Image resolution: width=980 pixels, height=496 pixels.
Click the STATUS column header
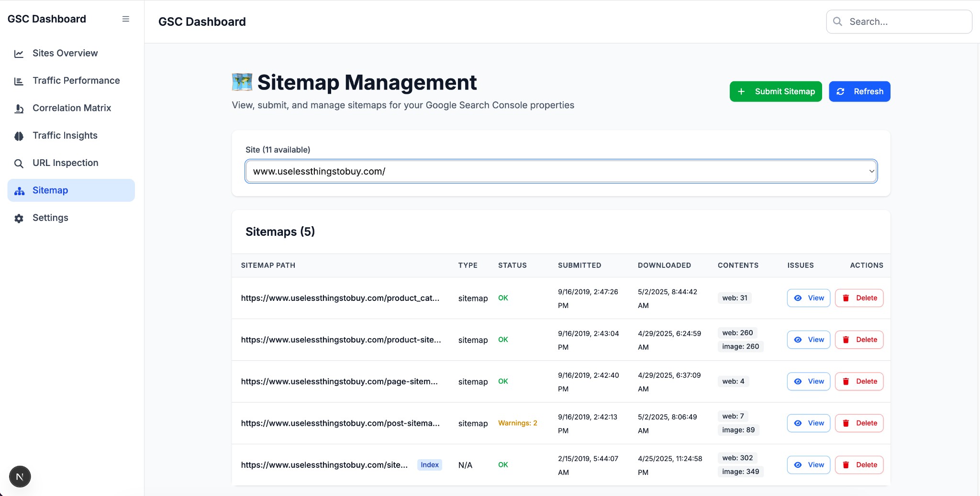[512, 265]
